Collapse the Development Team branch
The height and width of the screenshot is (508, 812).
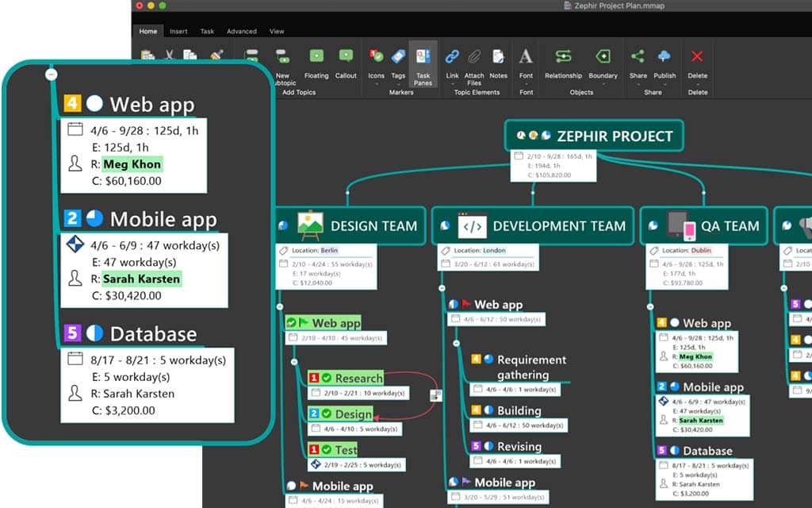(x=442, y=288)
